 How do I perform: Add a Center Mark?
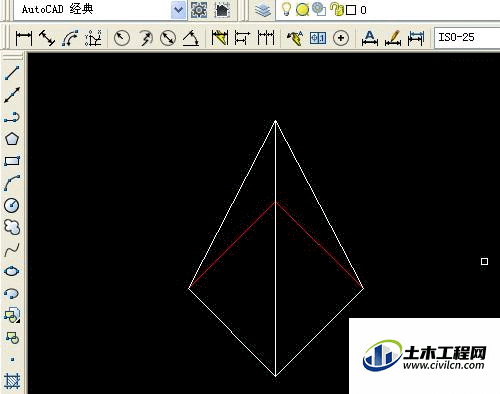341,38
